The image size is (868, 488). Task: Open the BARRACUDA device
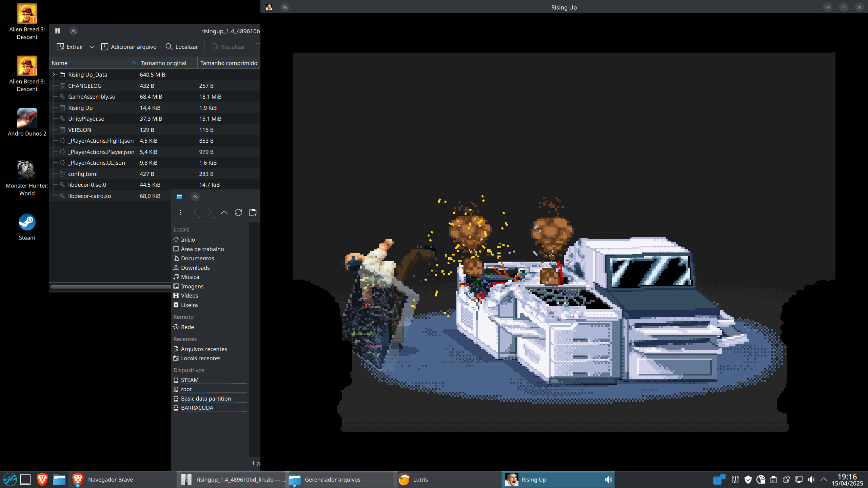210,408
